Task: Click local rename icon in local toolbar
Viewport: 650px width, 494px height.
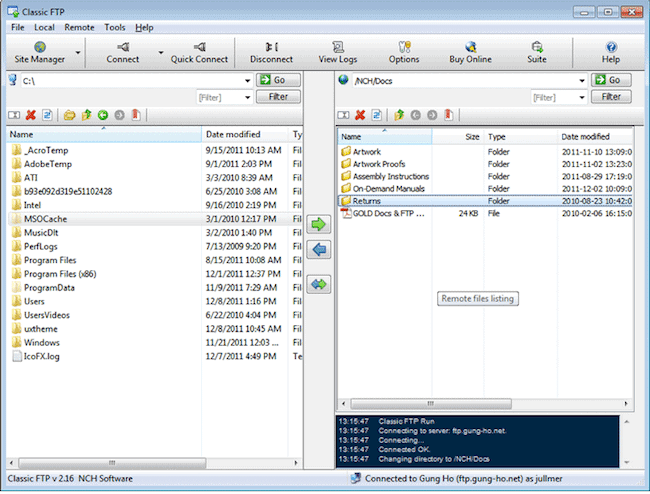Action: pos(14,115)
